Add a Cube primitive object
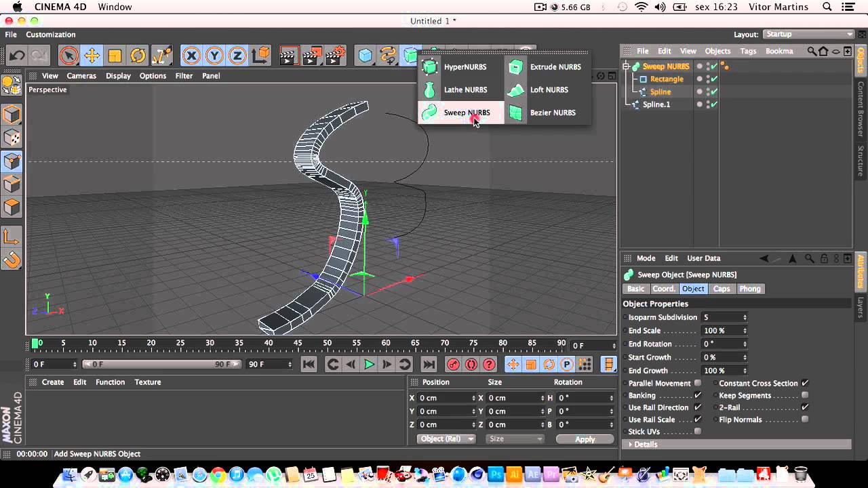The height and width of the screenshot is (488, 868). pos(366,56)
